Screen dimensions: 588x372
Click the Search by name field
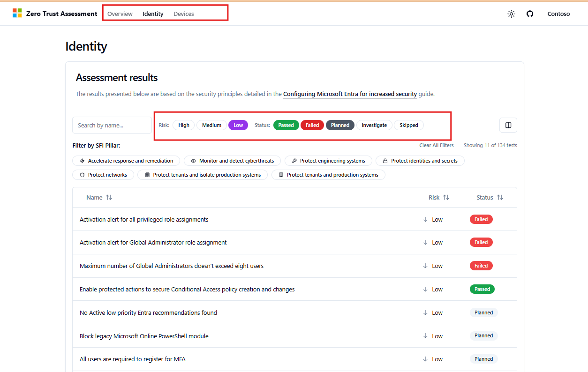(x=112, y=125)
